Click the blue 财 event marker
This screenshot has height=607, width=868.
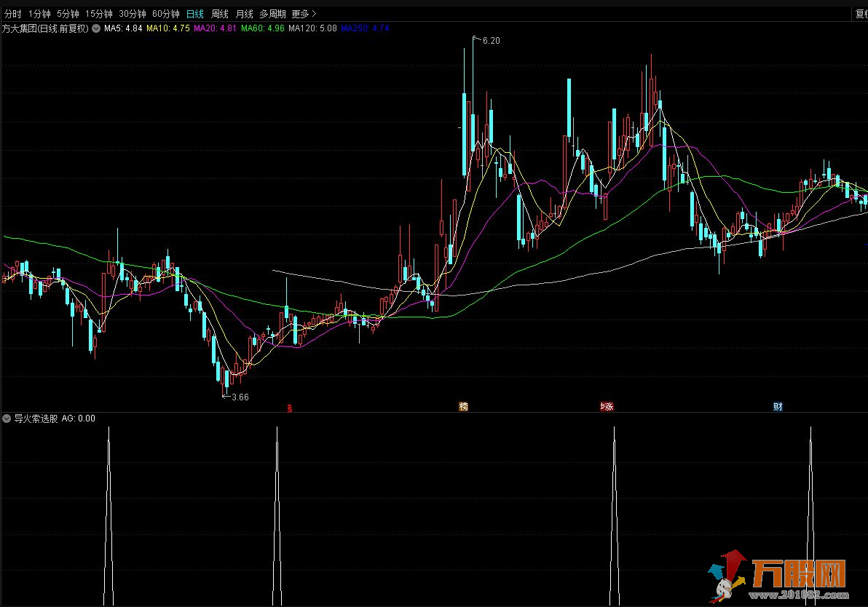(778, 407)
